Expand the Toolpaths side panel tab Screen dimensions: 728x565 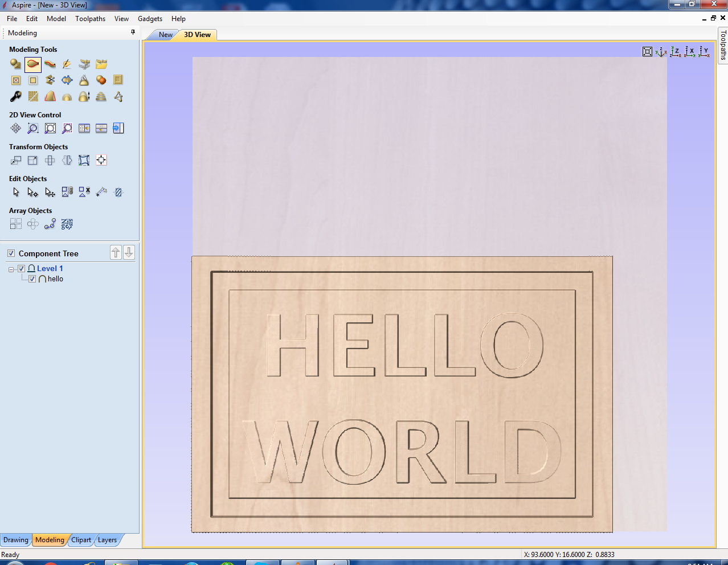(723, 45)
